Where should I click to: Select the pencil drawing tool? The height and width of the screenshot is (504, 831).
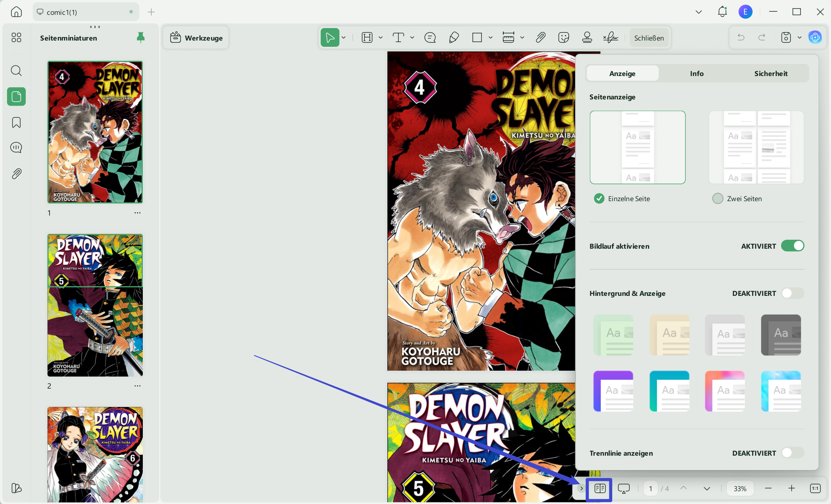click(x=454, y=37)
